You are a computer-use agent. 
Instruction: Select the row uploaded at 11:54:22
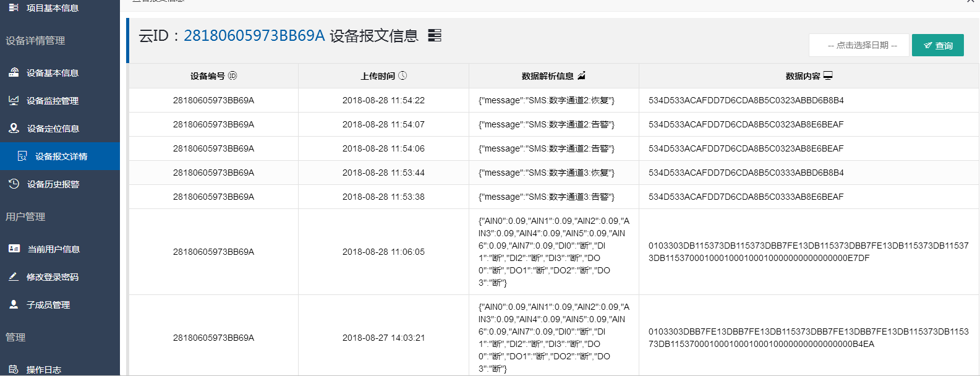pyautogui.click(x=553, y=100)
